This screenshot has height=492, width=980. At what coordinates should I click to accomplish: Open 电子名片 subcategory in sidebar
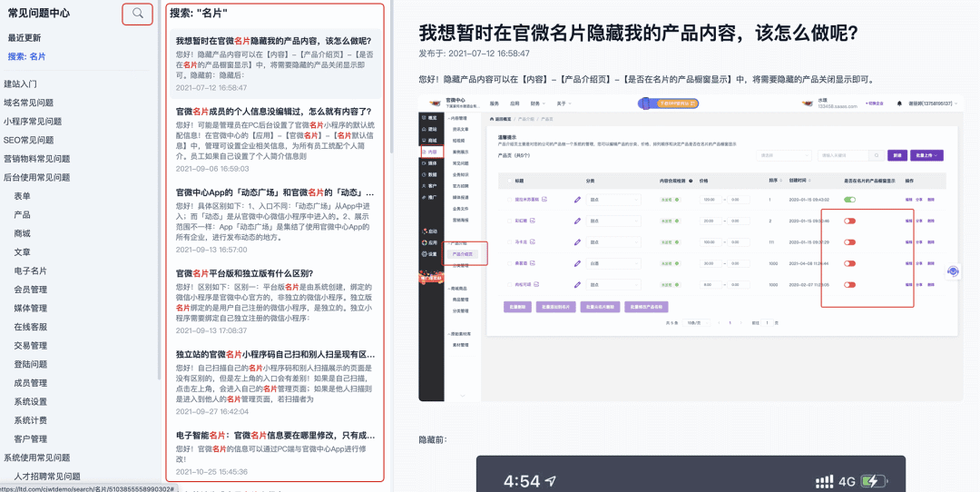[x=30, y=271]
